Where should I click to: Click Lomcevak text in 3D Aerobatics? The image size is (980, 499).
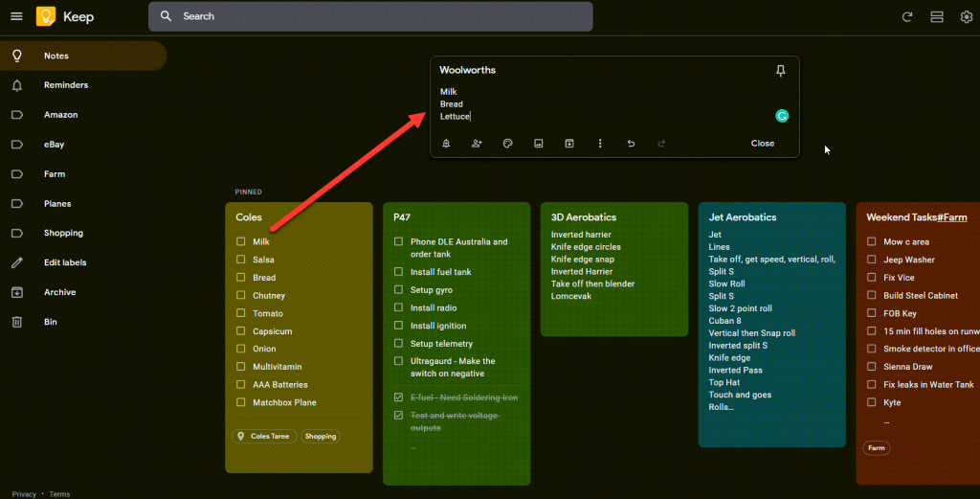click(571, 296)
